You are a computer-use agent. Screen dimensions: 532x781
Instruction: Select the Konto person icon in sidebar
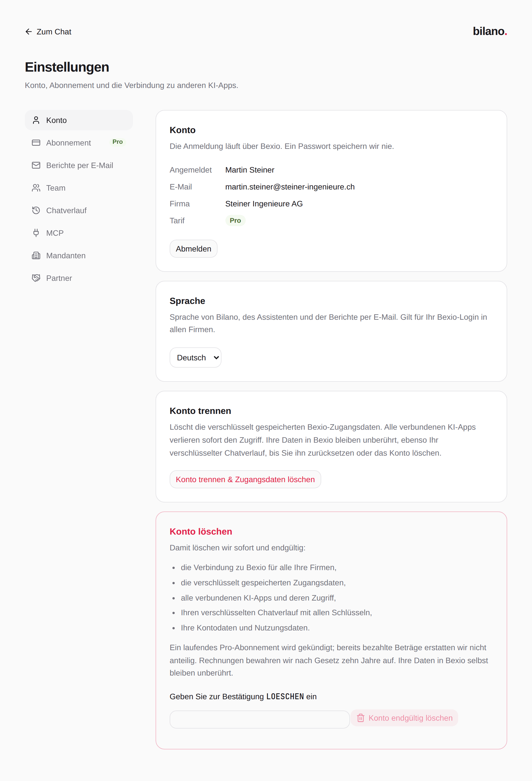point(36,120)
